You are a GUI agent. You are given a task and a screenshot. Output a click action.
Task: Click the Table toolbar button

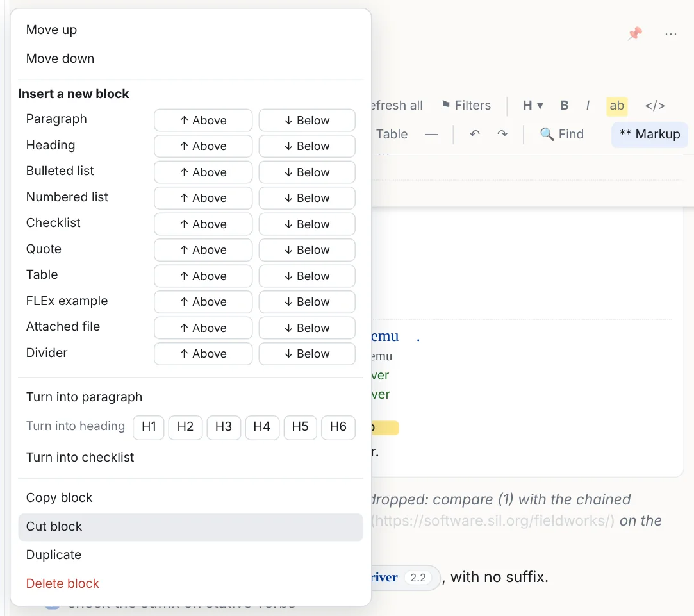[392, 134]
